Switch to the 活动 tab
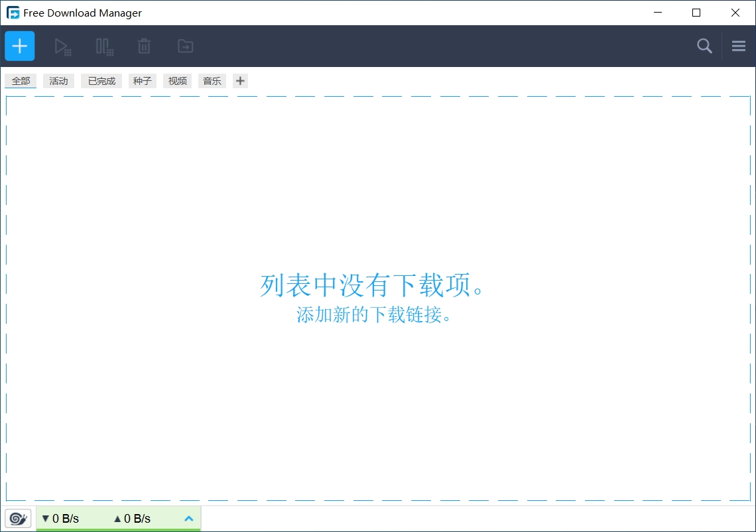756x532 pixels. click(x=58, y=81)
